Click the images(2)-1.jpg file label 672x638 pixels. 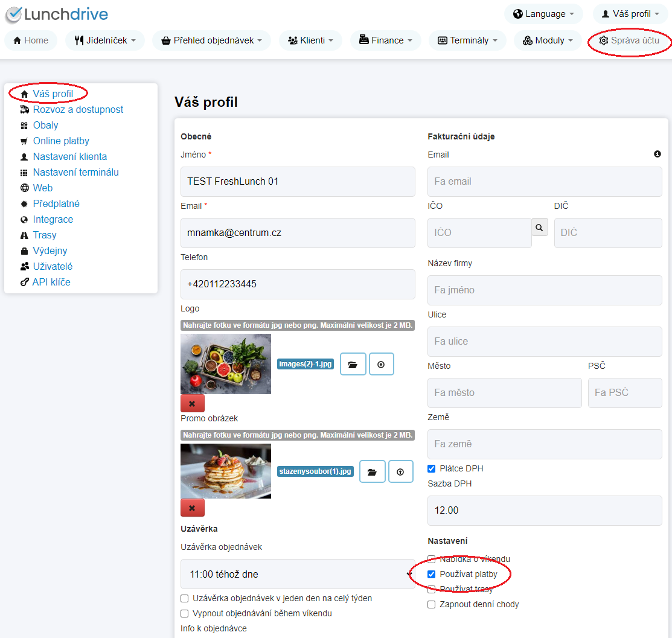[x=306, y=364]
